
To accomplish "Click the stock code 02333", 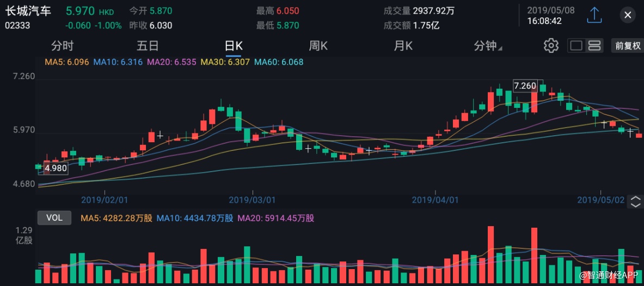I will click(17, 26).
